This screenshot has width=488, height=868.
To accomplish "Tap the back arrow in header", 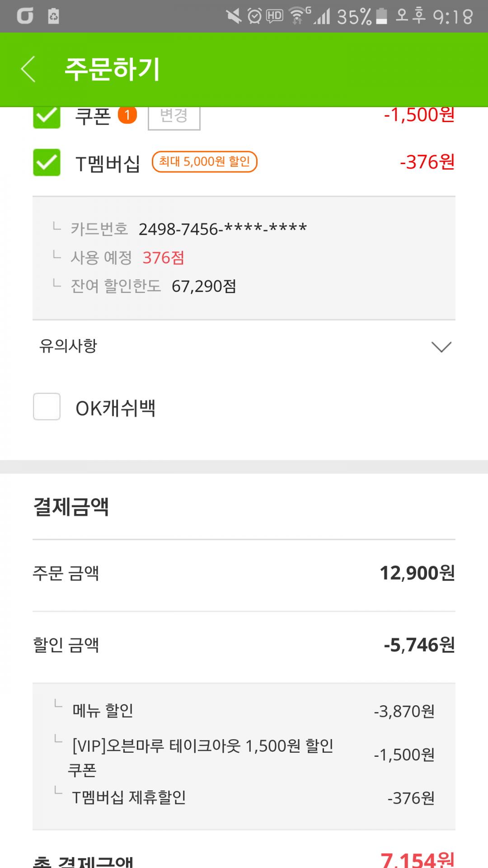I will (x=28, y=69).
